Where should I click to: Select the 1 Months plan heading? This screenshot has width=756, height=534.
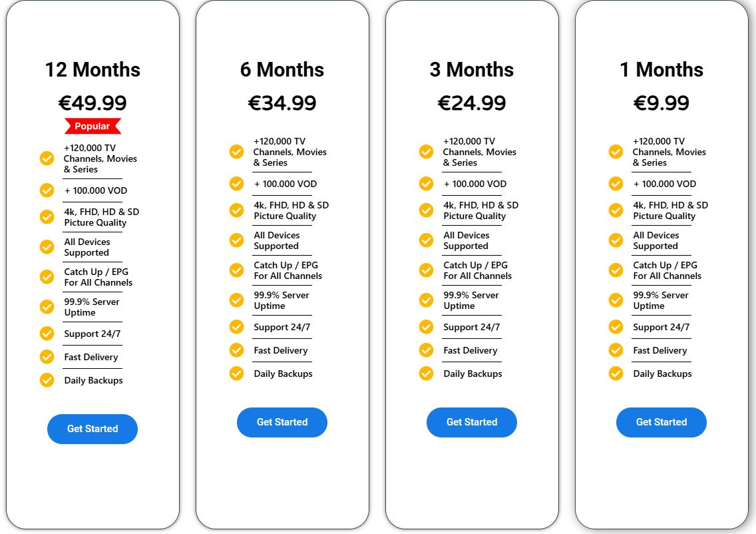point(661,69)
